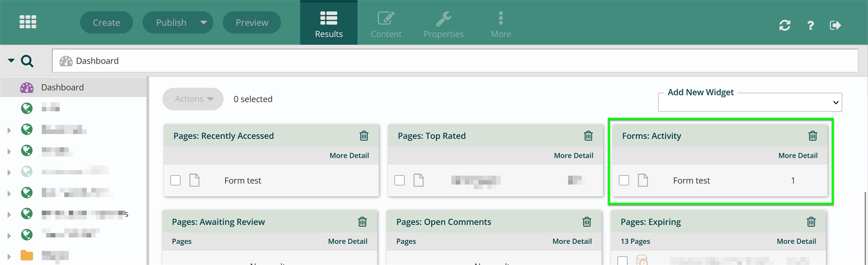Open the Add New Widget dropdown

[x=750, y=102]
